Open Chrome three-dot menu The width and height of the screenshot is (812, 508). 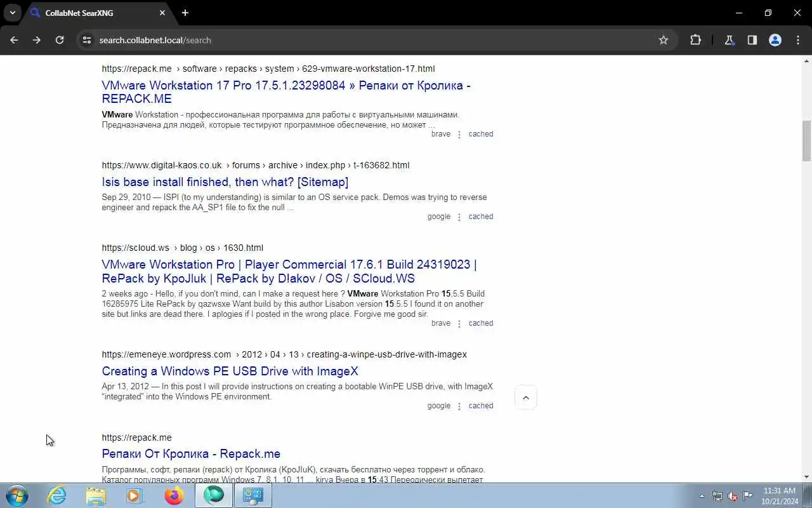click(798, 40)
